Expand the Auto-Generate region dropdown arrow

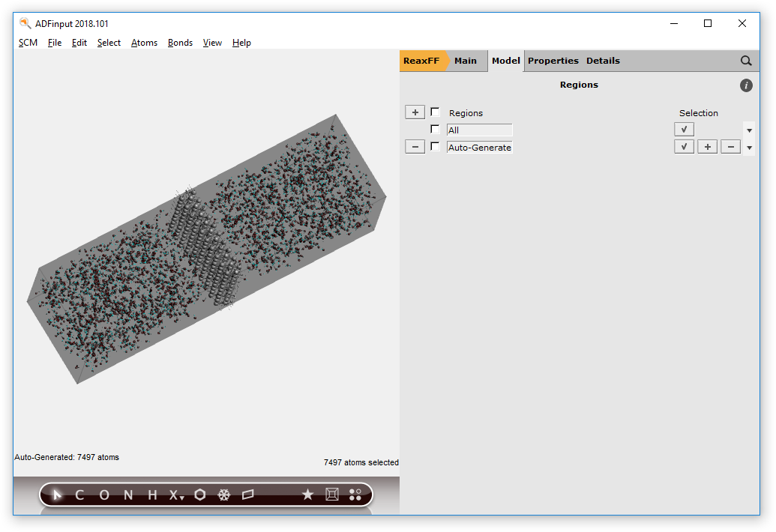(749, 148)
